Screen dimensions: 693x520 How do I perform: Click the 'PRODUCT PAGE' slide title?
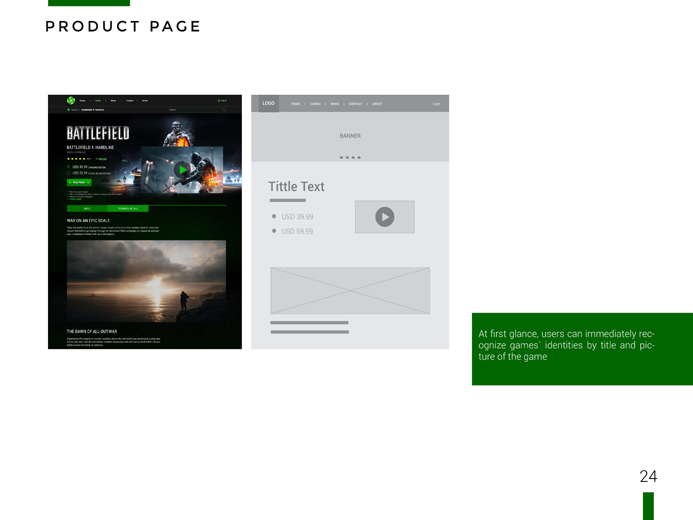coord(123,27)
